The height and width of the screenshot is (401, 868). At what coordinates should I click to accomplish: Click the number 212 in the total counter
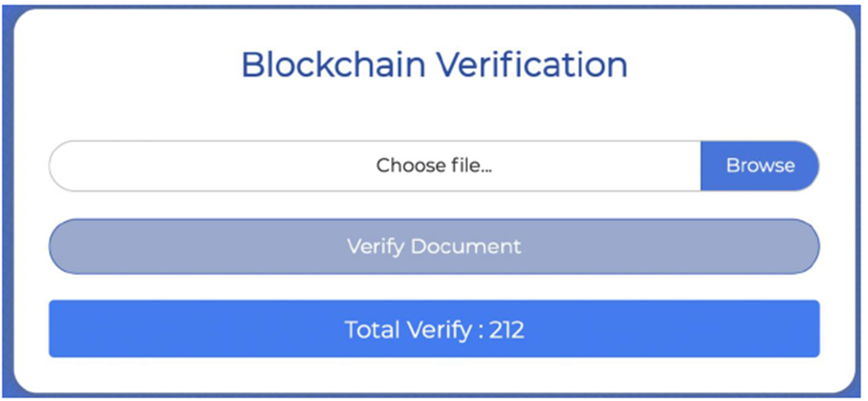tap(507, 330)
